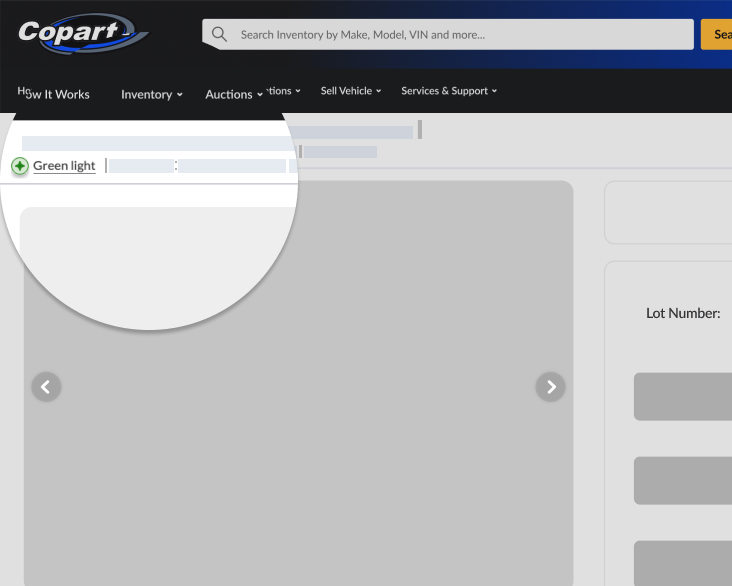Open the Auctions menu
The image size is (732, 586).
pyautogui.click(x=228, y=94)
